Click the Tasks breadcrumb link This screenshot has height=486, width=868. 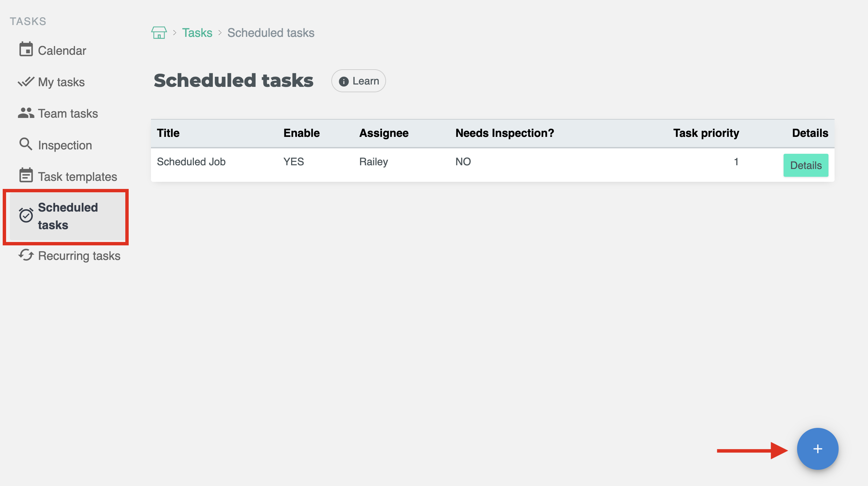197,33
